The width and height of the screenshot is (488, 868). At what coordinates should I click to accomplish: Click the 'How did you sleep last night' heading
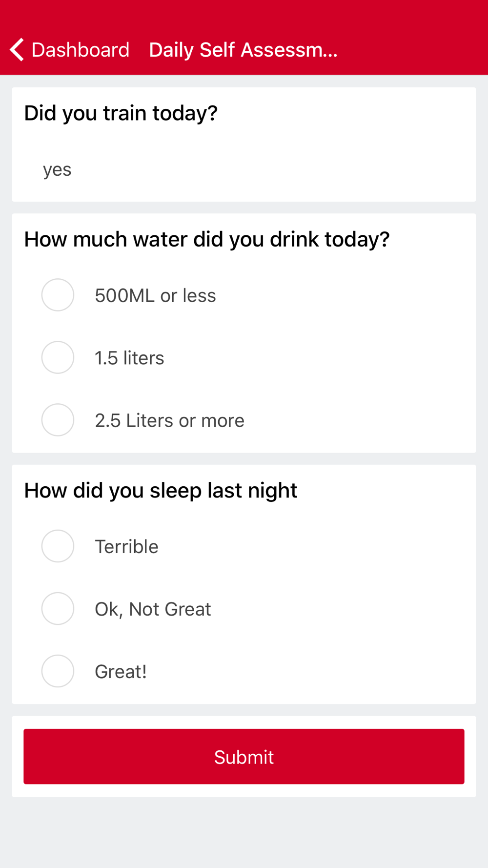(161, 491)
